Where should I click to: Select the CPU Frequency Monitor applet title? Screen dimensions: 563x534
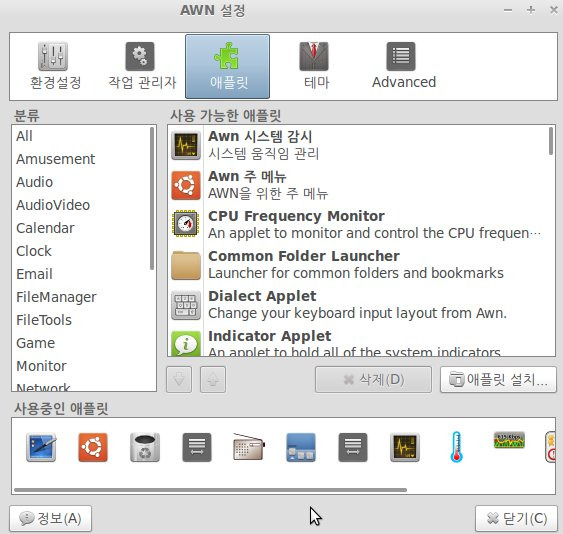tap(296, 216)
